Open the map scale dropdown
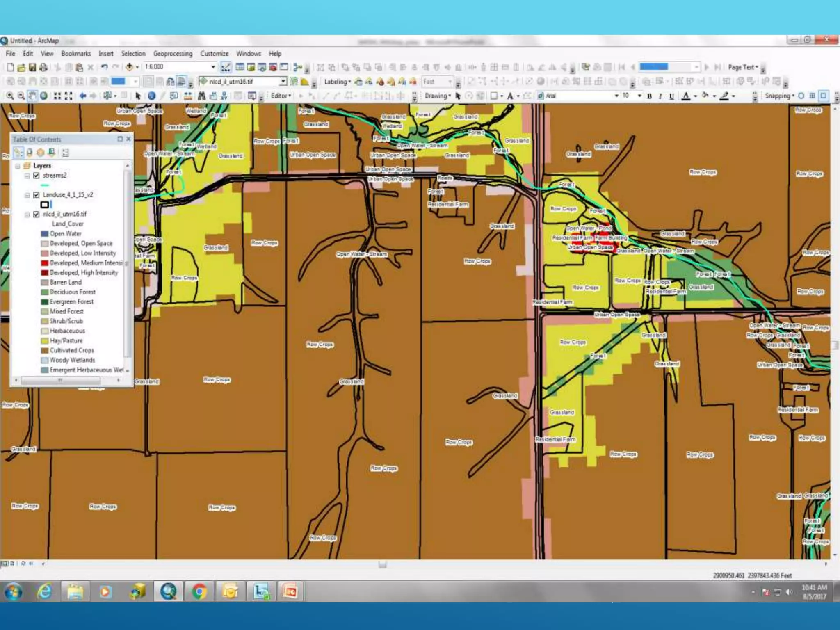Image resolution: width=840 pixels, height=630 pixels. point(213,67)
